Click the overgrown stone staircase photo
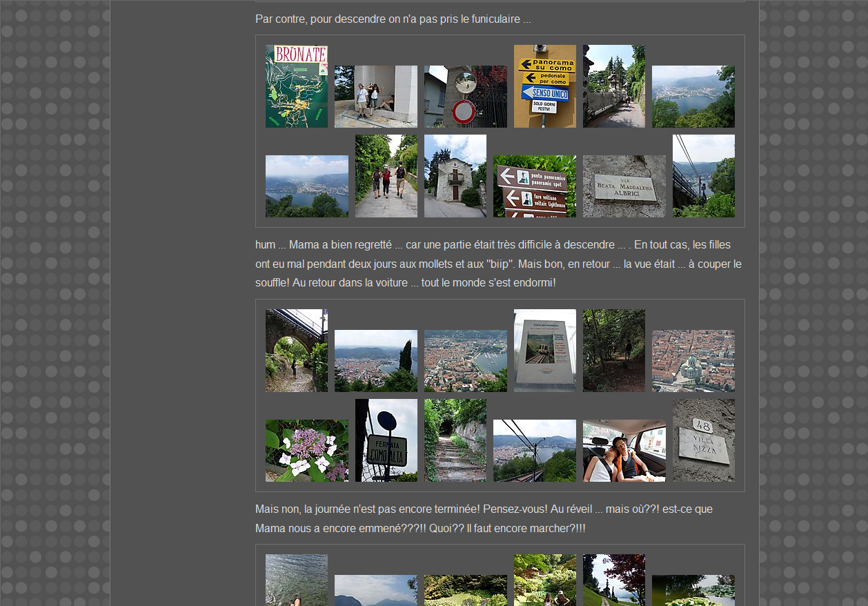The width and height of the screenshot is (868, 606). [x=455, y=440]
